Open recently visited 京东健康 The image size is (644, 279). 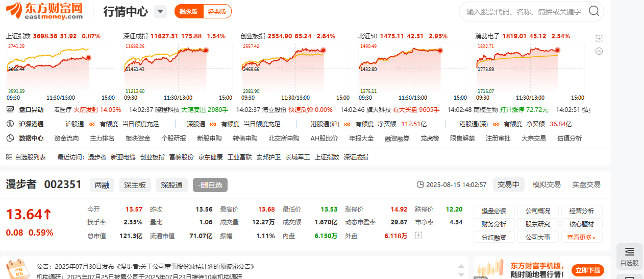click(210, 157)
